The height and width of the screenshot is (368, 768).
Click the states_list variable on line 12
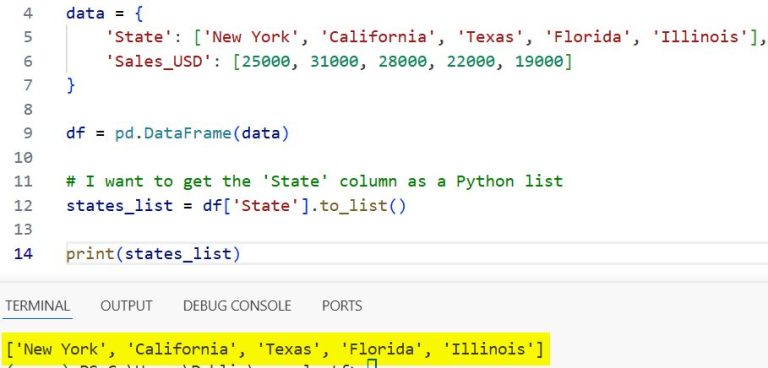click(x=120, y=206)
